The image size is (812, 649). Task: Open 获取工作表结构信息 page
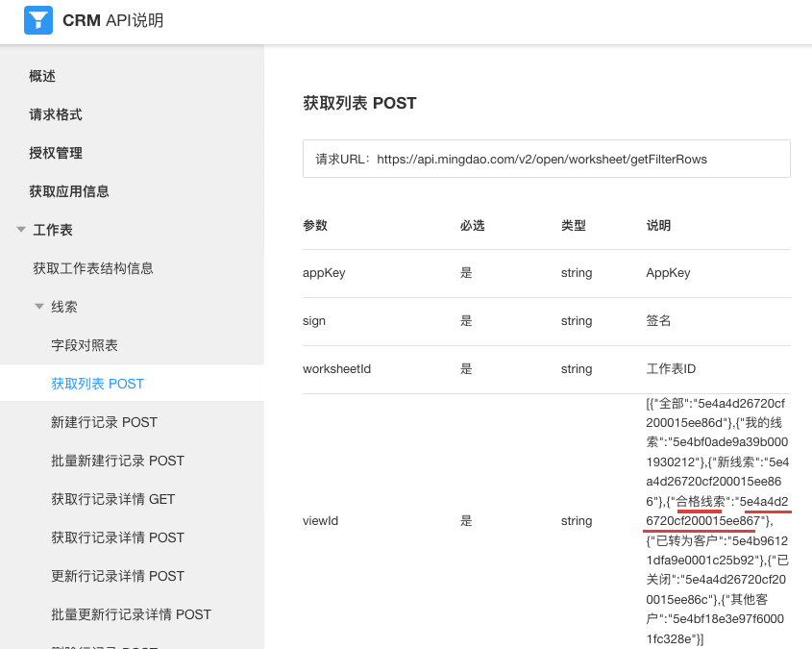93,268
